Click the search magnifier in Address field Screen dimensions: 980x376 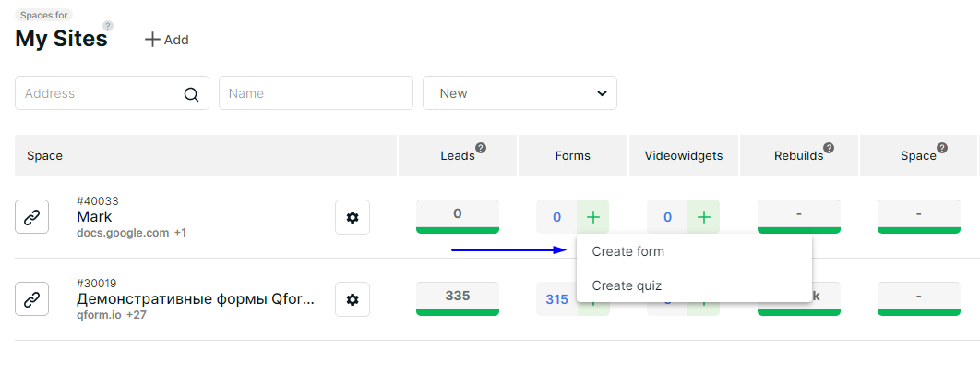[x=191, y=94]
